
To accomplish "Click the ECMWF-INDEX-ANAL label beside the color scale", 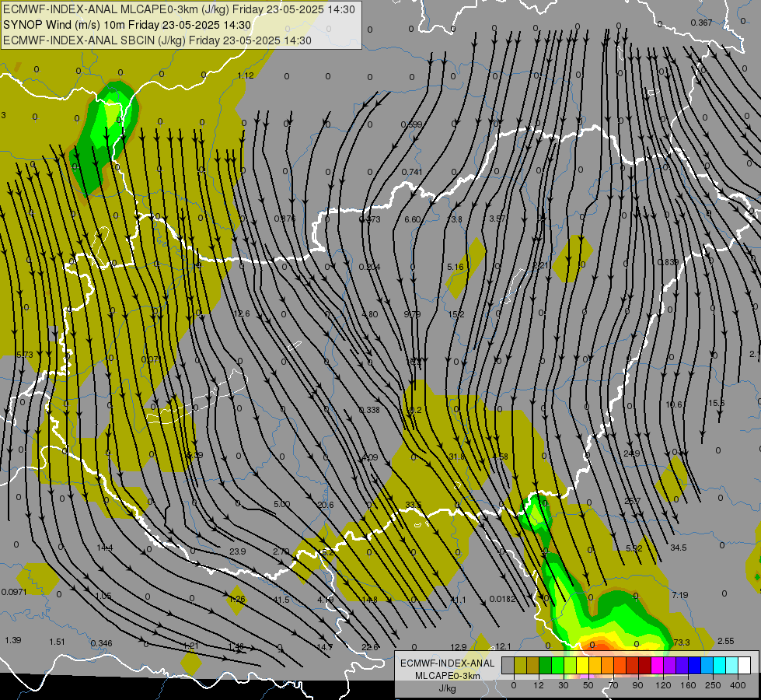I will click(x=448, y=663).
